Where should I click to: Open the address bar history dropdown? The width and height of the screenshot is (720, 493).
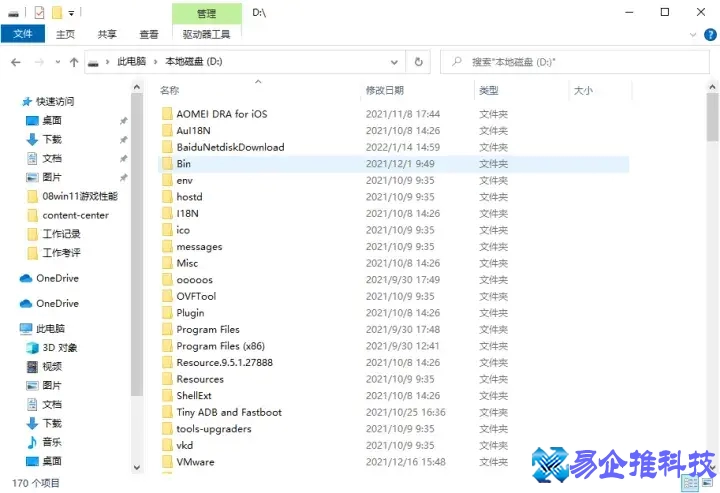point(394,62)
